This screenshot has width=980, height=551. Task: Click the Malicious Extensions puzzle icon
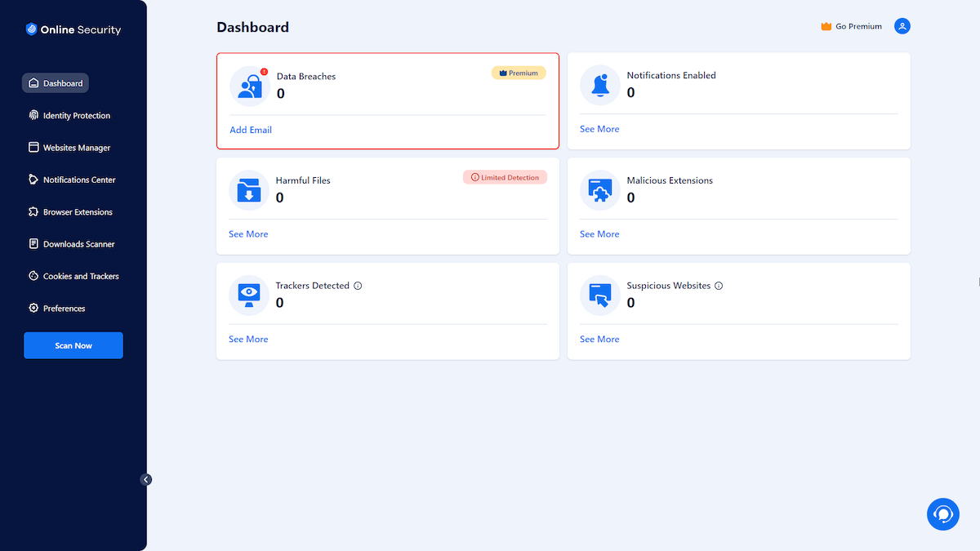point(600,190)
